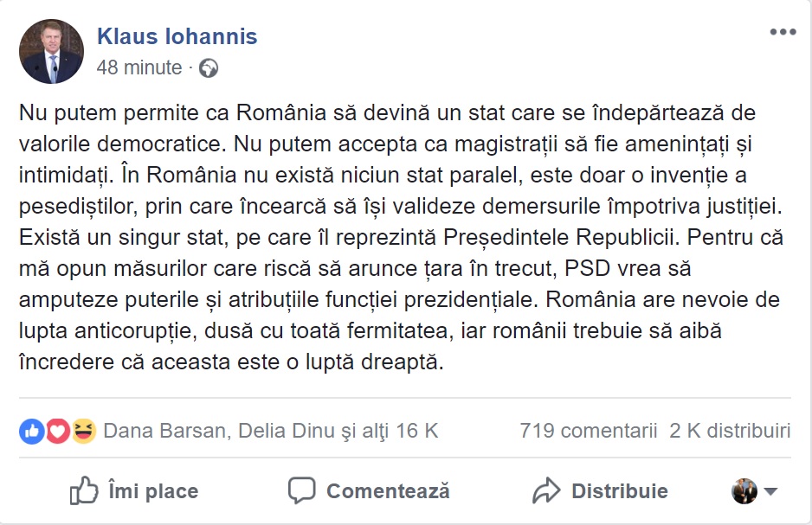Open Klaus Iohannis profile picture
Image resolution: width=812 pixels, height=525 pixels.
pos(51,51)
